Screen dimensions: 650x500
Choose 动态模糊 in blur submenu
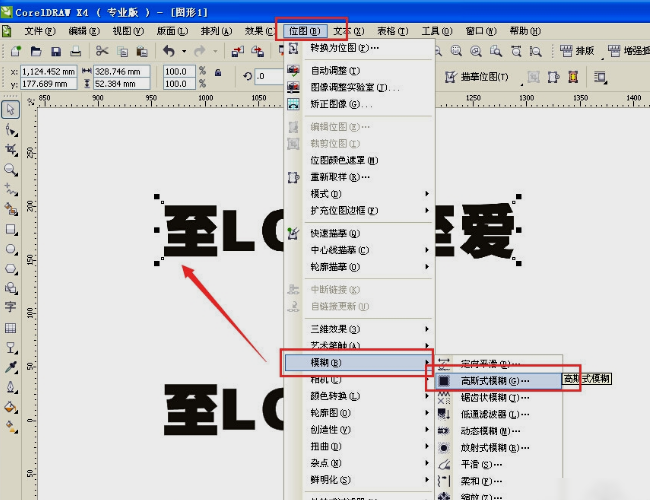click(x=499, y=431)
